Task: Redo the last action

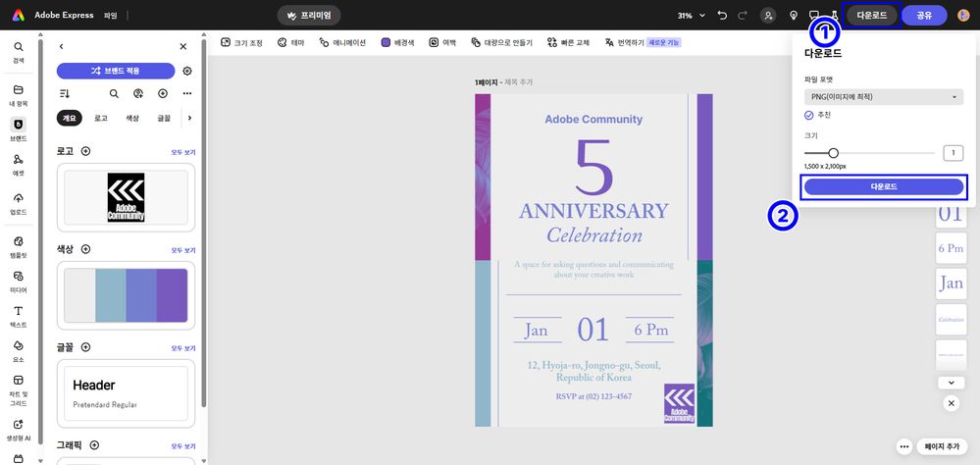Action: 743,15
